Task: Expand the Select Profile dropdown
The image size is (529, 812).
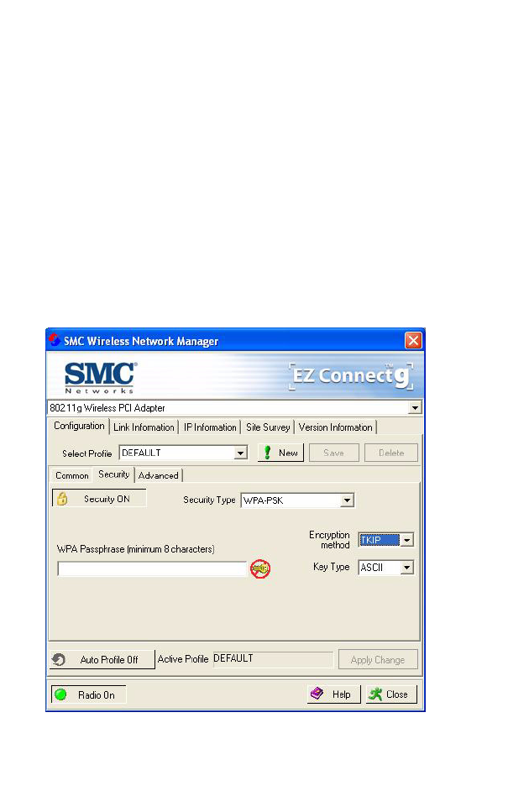Action: pos(240,453)
